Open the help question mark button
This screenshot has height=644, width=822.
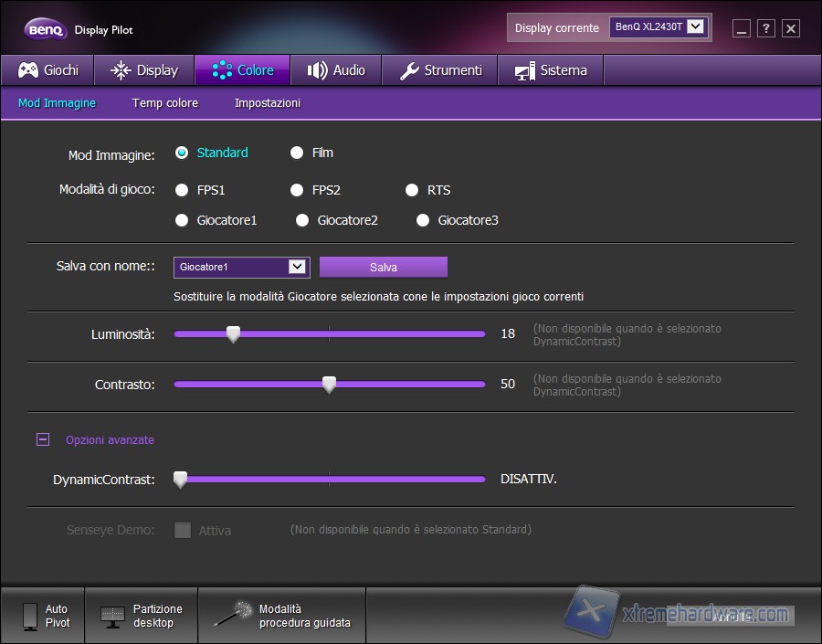point(765,28)
